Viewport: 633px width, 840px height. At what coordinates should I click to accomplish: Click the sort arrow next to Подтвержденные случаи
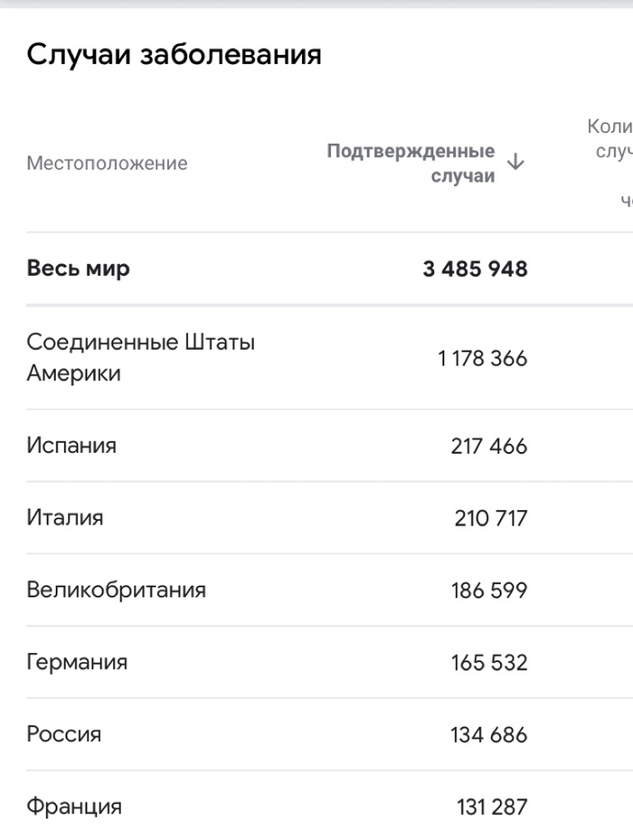pyautogui.click(x=515, y=163)
